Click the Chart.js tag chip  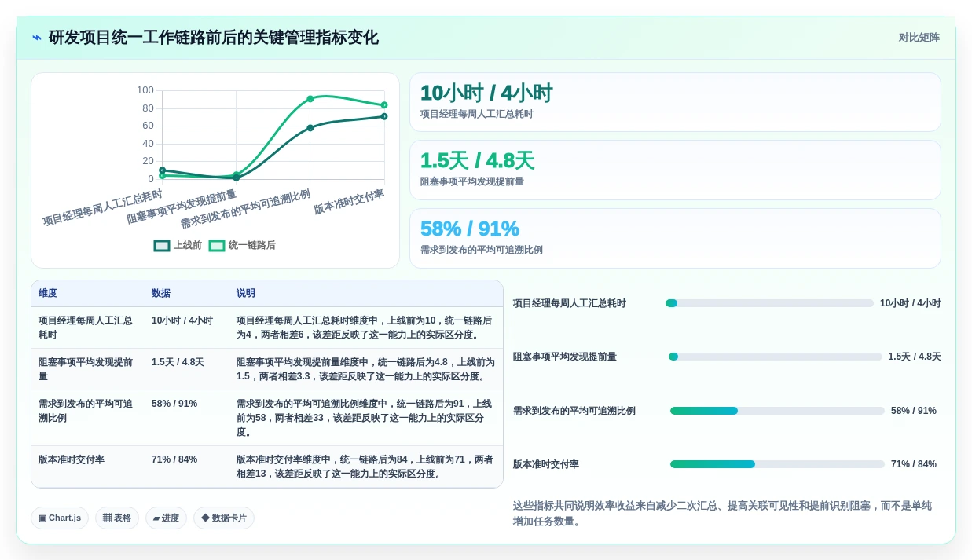point(60,518)
